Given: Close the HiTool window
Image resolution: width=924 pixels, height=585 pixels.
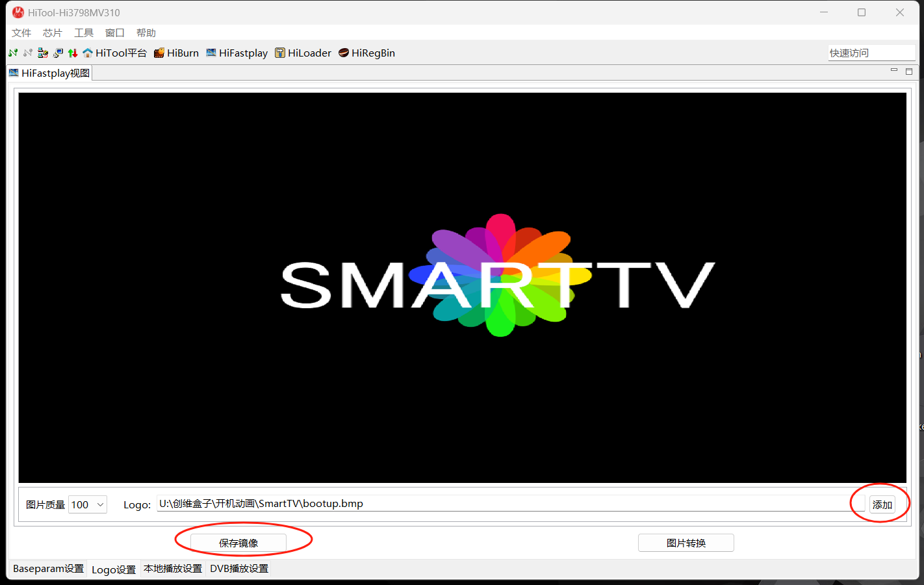Looking at the screenshot, I should pos(900,12).
